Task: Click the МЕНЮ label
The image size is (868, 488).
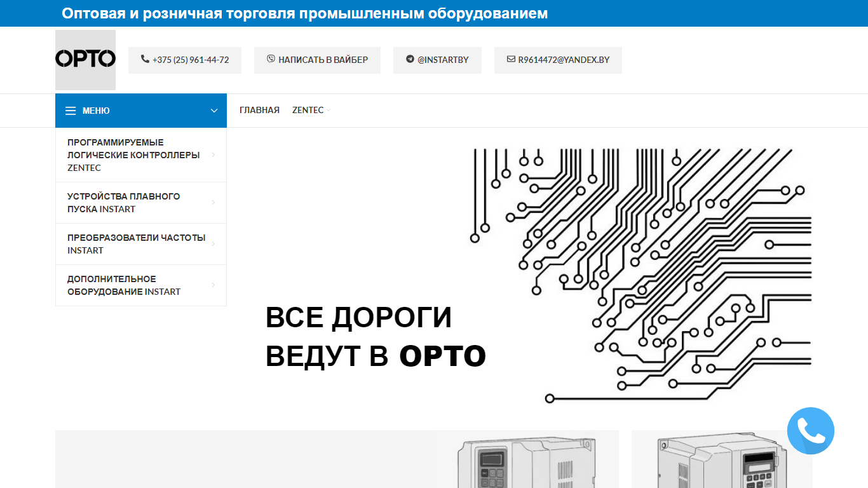Action: click(96, 111)
